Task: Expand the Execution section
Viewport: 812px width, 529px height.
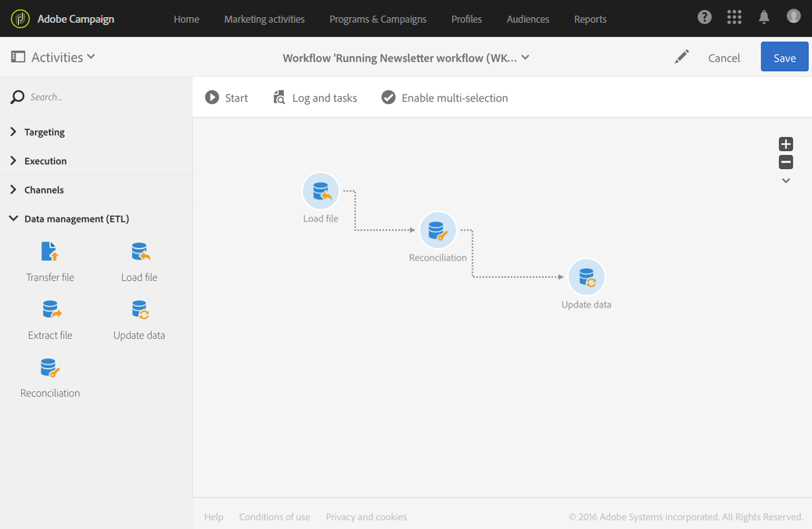Action: point(95,161)
